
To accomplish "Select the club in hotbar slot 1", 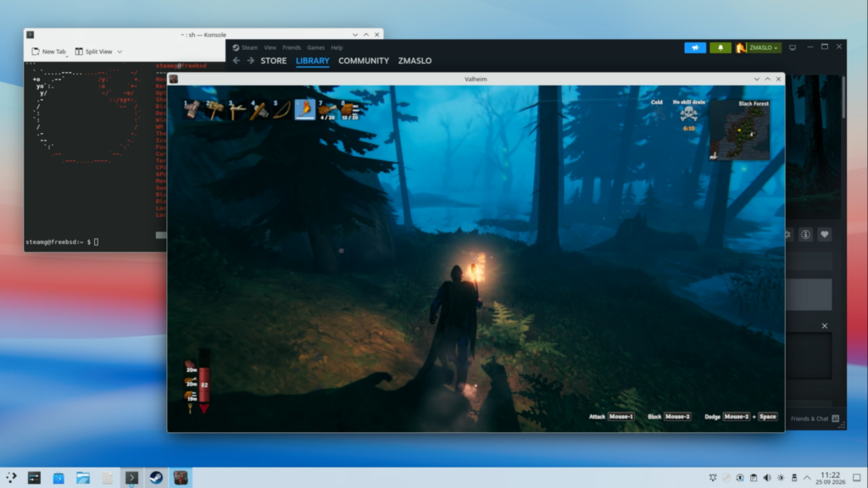I will pyautogui.click(x=192, y=109).
